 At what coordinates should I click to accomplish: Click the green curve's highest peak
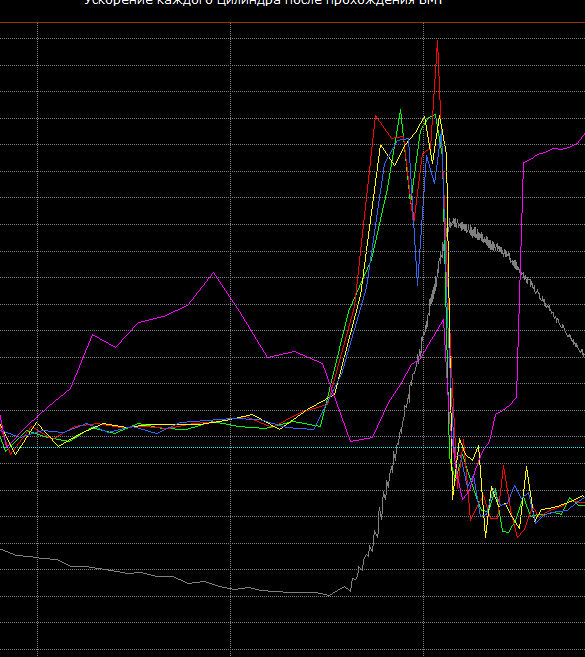[x=401, y=111]
